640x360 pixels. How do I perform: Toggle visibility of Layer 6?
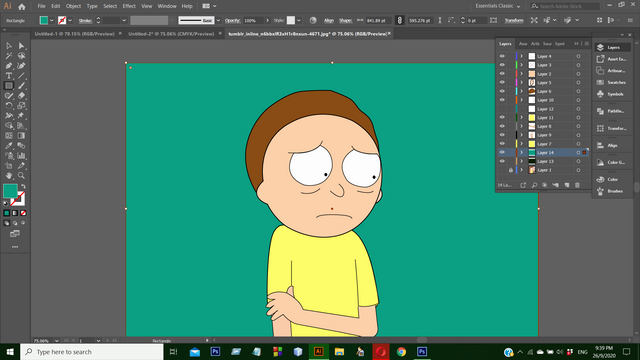[x=502, y=91]
